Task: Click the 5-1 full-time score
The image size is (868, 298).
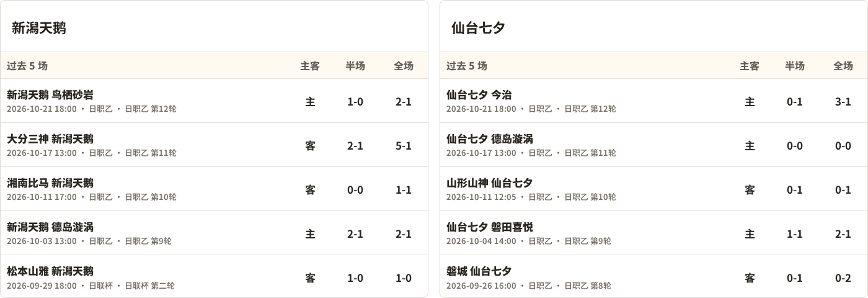Action: pos(404,146)
